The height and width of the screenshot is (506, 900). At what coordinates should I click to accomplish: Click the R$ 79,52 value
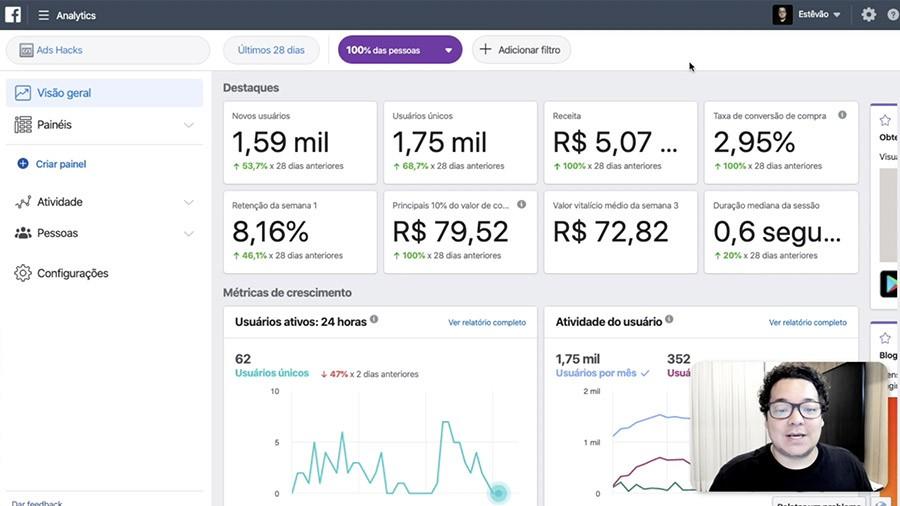451,232
